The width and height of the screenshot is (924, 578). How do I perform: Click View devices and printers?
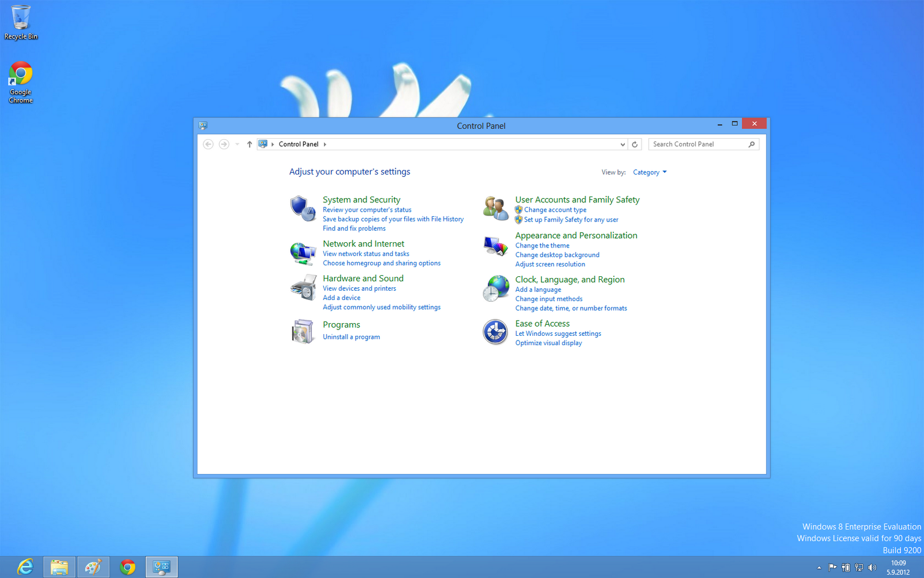359,288
